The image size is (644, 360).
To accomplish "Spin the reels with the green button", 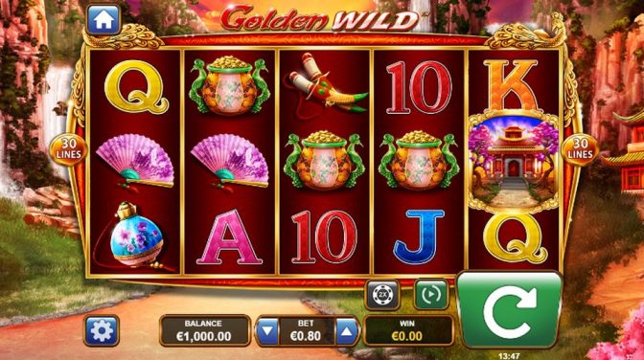I will [x=509, y=310].
